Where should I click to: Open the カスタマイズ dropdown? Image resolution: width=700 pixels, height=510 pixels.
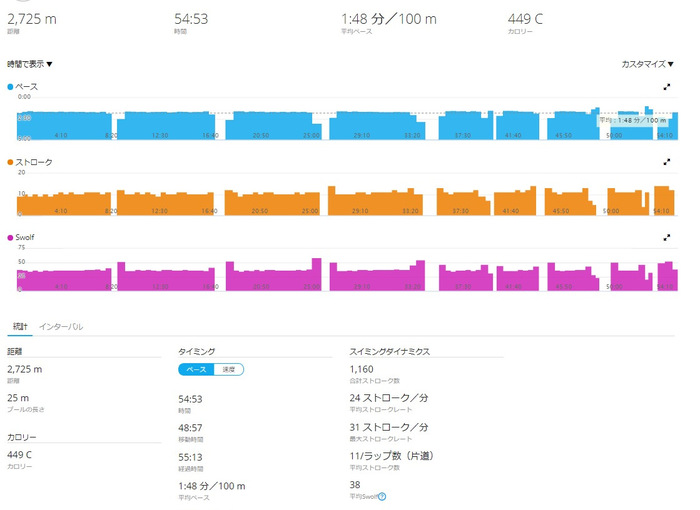pyautogui.click(x=647, y=64)
